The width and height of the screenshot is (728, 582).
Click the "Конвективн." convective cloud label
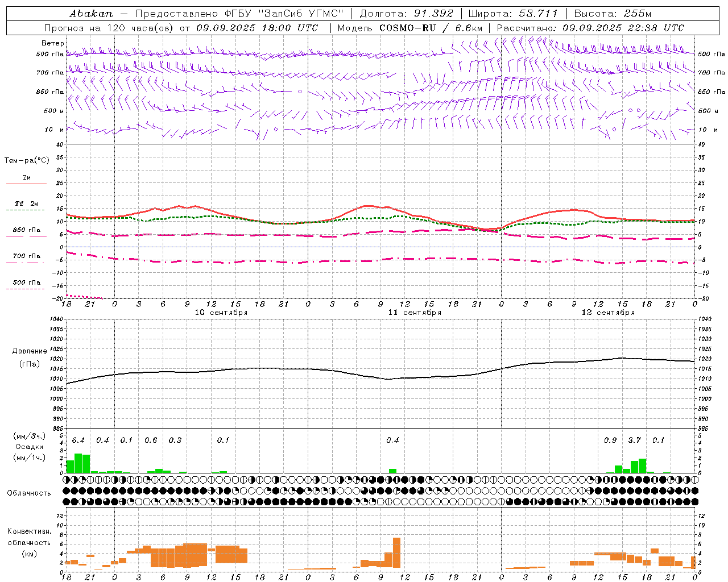pos(30,531)
